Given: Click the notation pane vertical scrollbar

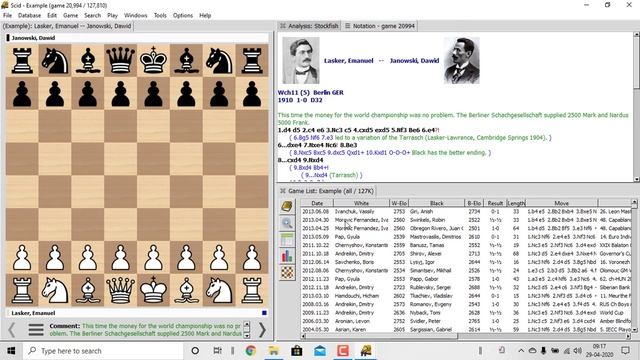Looking at the screenshot, I should 636,107.
